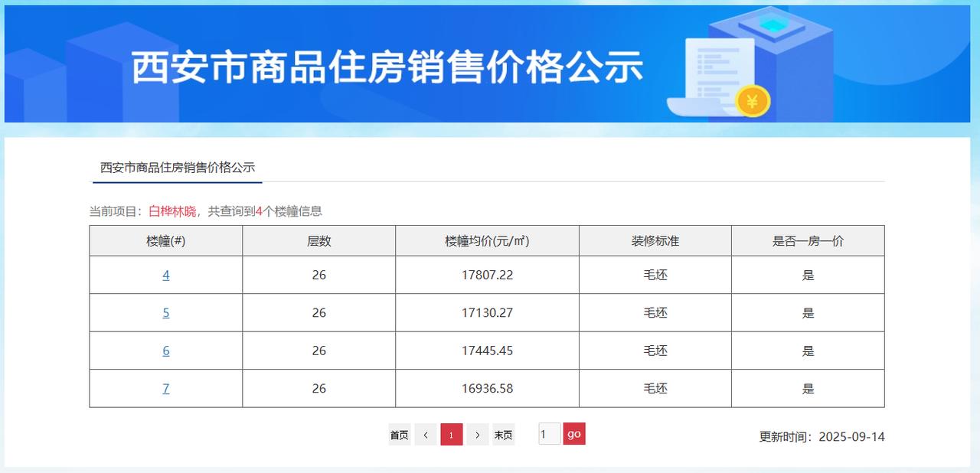Click project name 白桦林晓
Screen dimensions: 980x473
pyautogui.click(x=172, y=211)
